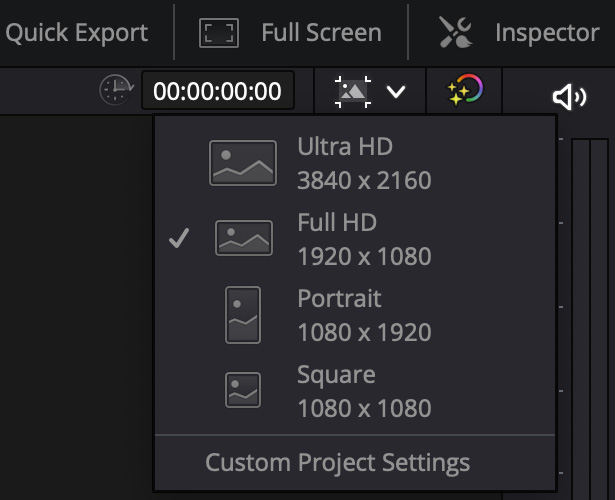Screen dimensions: 615x500
Task: Click the Portrait orientation thumbnail icon
Action: 243,315
